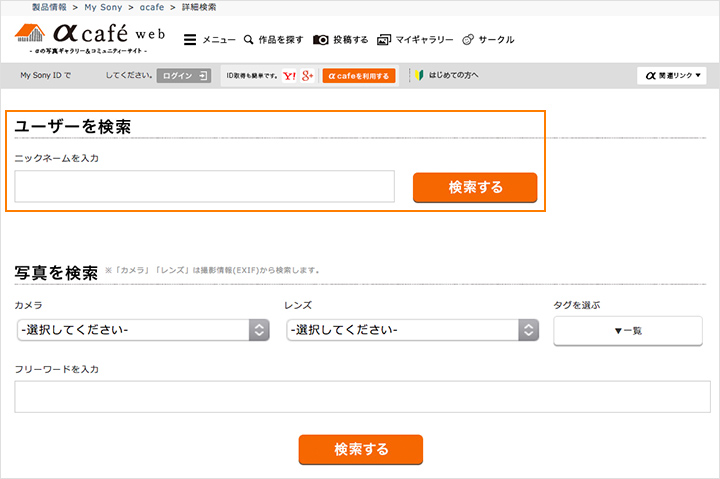720x479 pixels.
Task: Click the α café web logo
Action: (x=90, y=39)
